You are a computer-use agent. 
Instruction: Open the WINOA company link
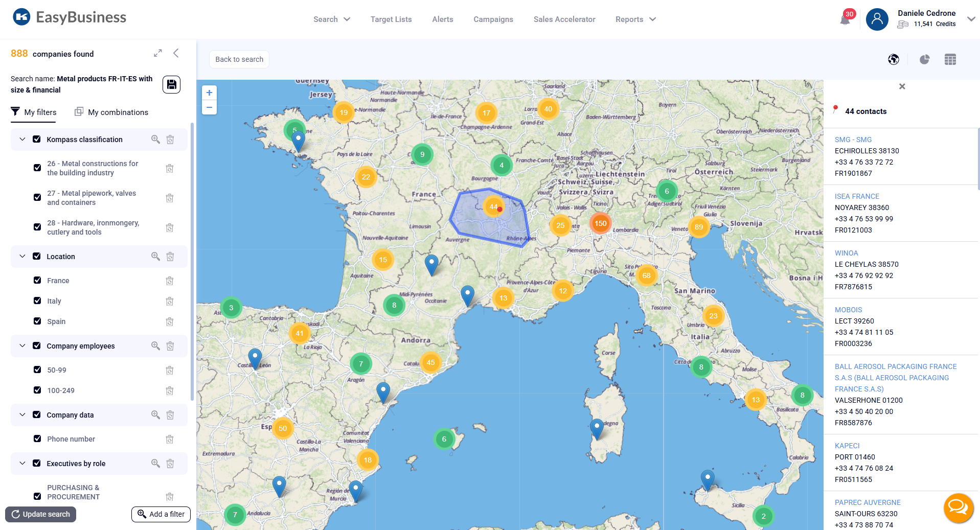846,253
